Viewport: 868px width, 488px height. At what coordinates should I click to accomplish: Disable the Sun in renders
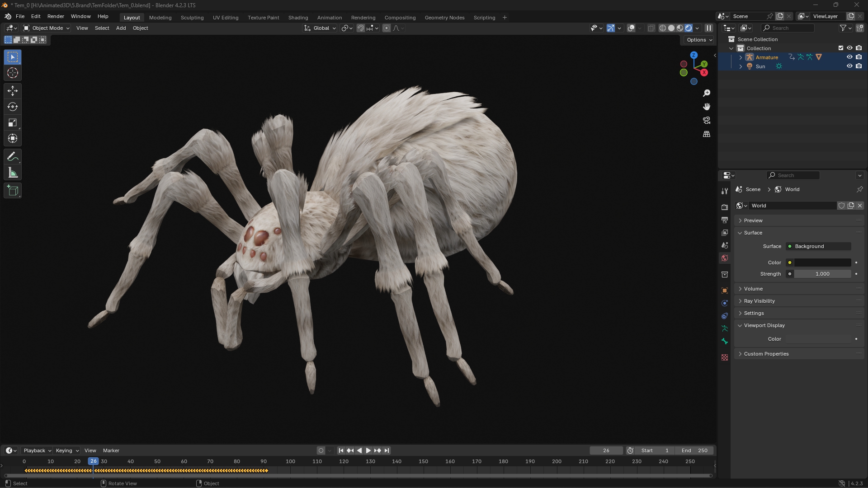point(859,66)
